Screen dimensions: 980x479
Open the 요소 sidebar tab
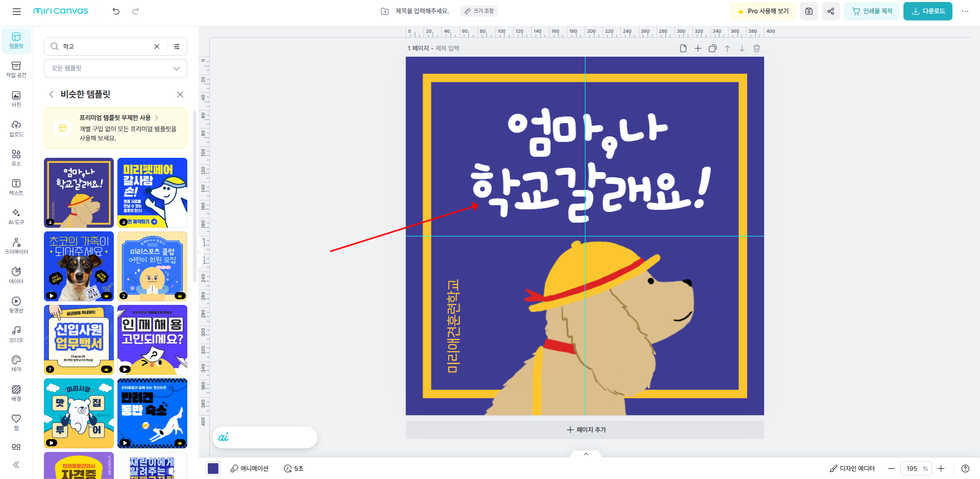point(16,158)
